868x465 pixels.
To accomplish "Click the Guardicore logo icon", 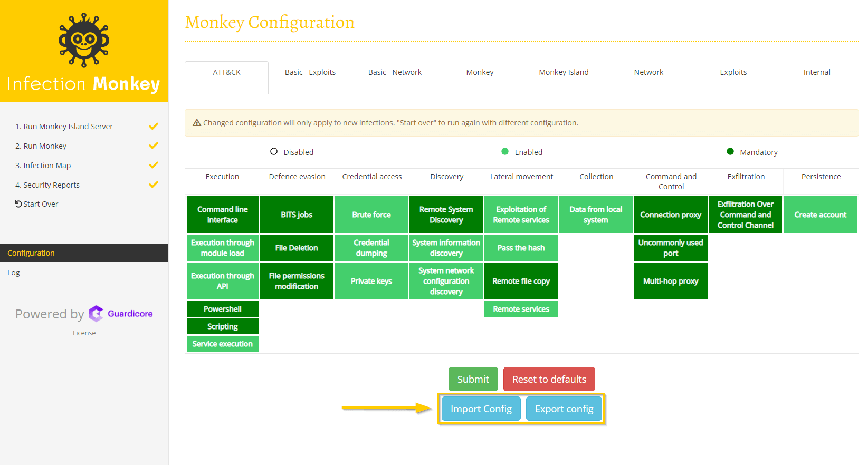I will [x=97, y=314].
